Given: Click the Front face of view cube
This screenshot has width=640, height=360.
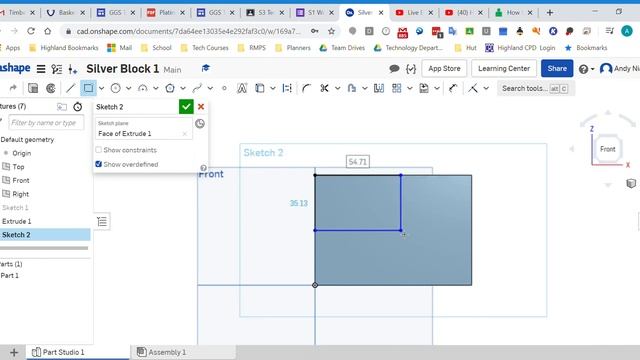Looking at the screenshot, I should coord(607,149).
